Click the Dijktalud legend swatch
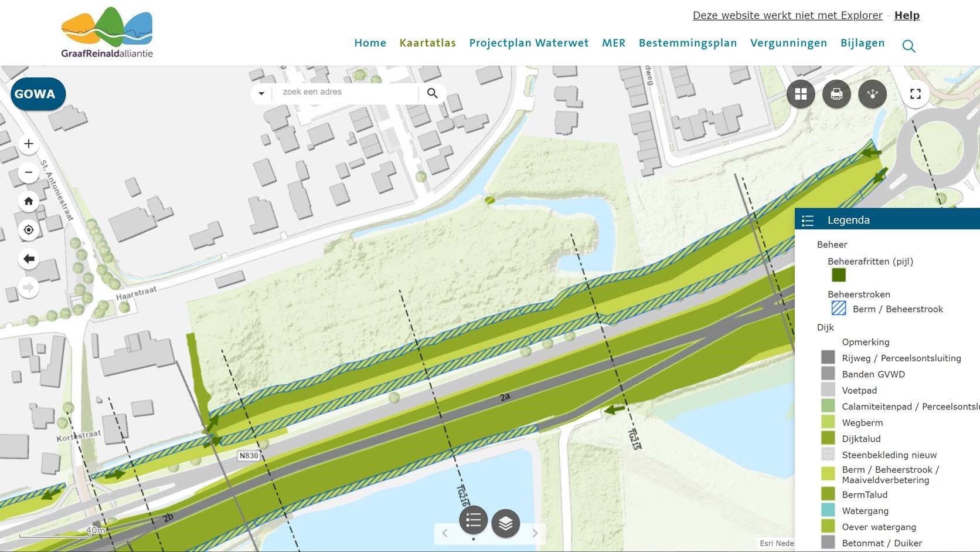The width and height of the screenshot is (980, 552). (828, 438)
